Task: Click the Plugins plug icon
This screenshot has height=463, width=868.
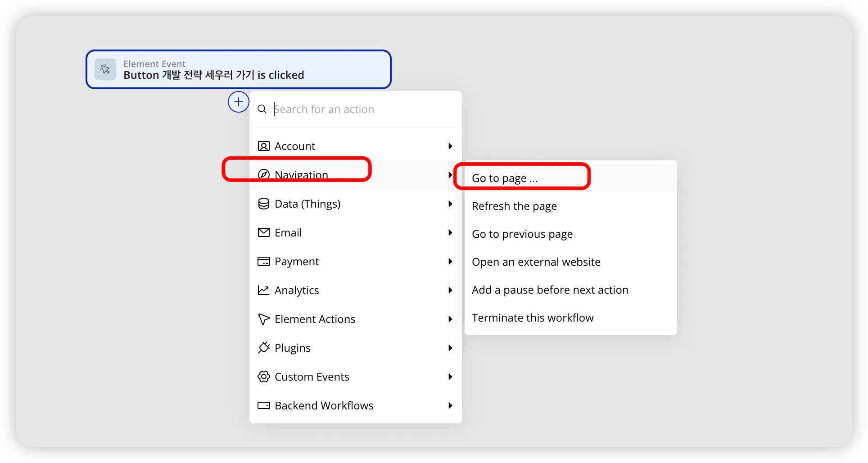Action: tap(264, 348)
